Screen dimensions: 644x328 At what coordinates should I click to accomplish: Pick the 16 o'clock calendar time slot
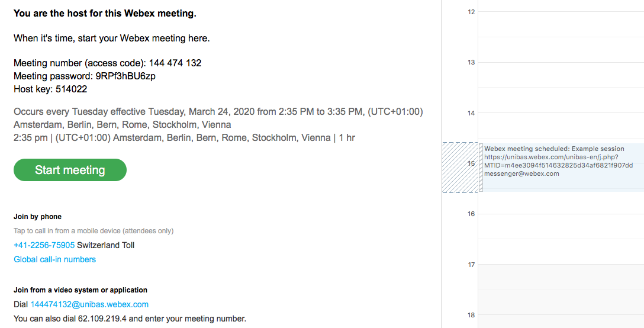point(560,226)
